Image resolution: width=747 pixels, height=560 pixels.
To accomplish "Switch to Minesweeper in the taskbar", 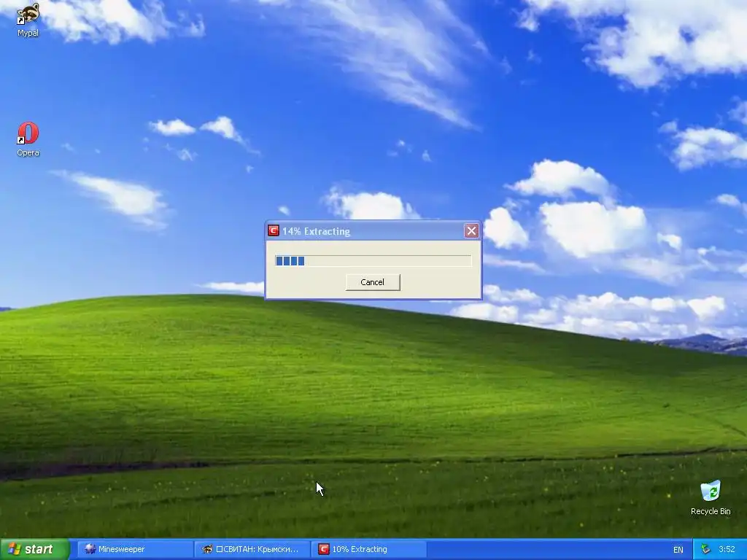I will click(x=135, y=550).
